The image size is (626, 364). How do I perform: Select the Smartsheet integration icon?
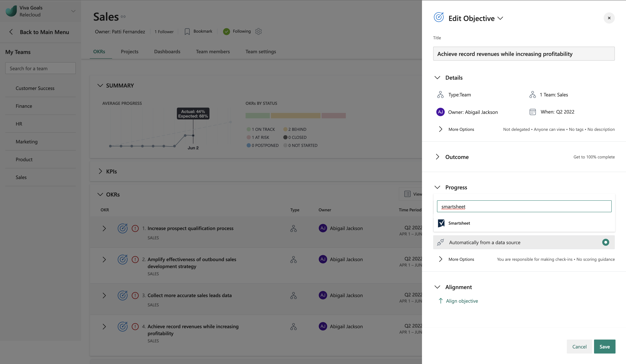point(441,223)
